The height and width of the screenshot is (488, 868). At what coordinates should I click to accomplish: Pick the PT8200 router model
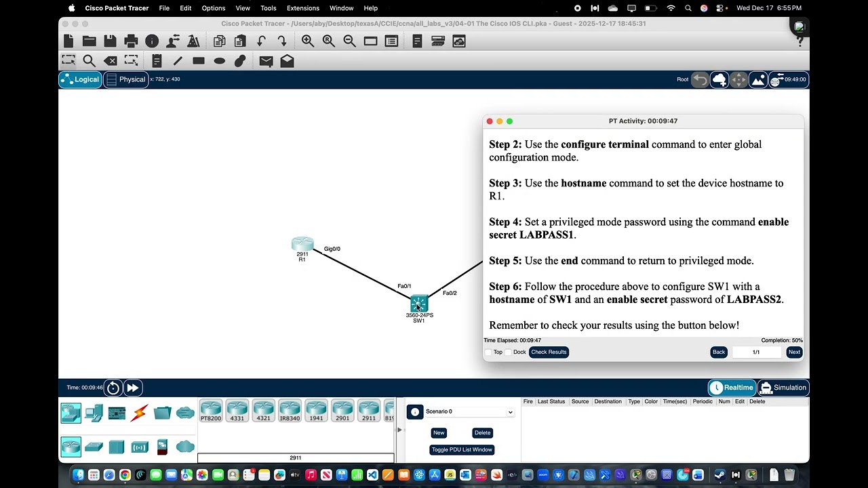pyautogui.click(x=210, y=411)
